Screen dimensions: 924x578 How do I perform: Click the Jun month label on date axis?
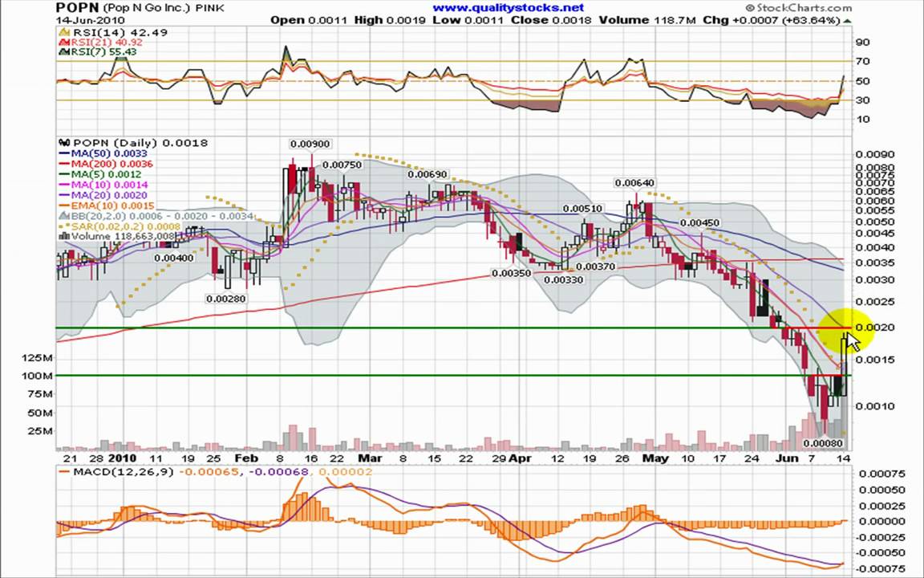click(788, 458)
